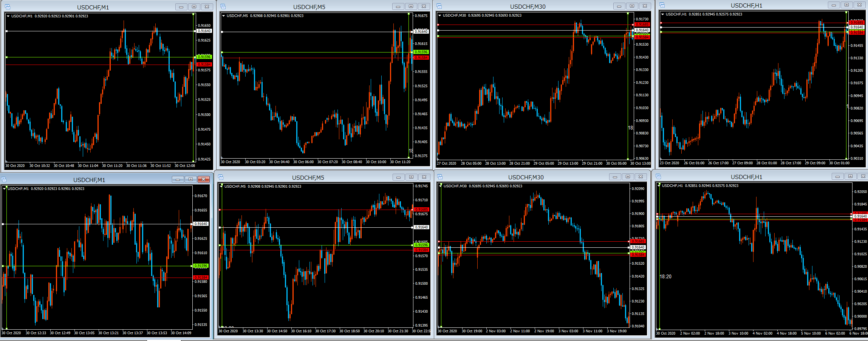Open system menu icon of bottom USDCHF,M5 window
This screenshot has width=868, height=341.
pyautogui.click(x=221, y=177)
